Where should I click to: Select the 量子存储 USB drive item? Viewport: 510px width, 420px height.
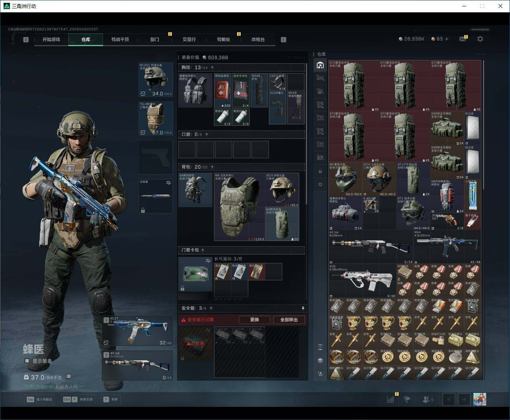pyautogui.click(x=473, y=222)
